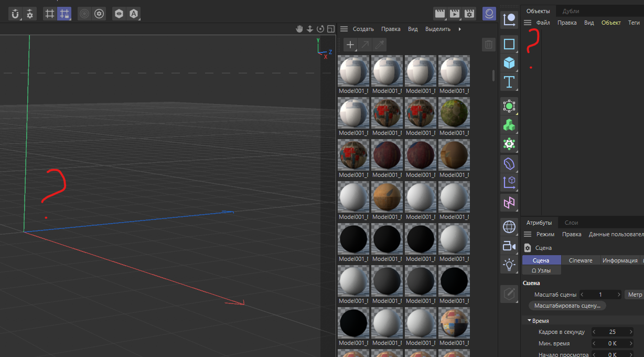Open object manager hamburger menu
This screenshot has width=644, height=357.
(527, 23)
